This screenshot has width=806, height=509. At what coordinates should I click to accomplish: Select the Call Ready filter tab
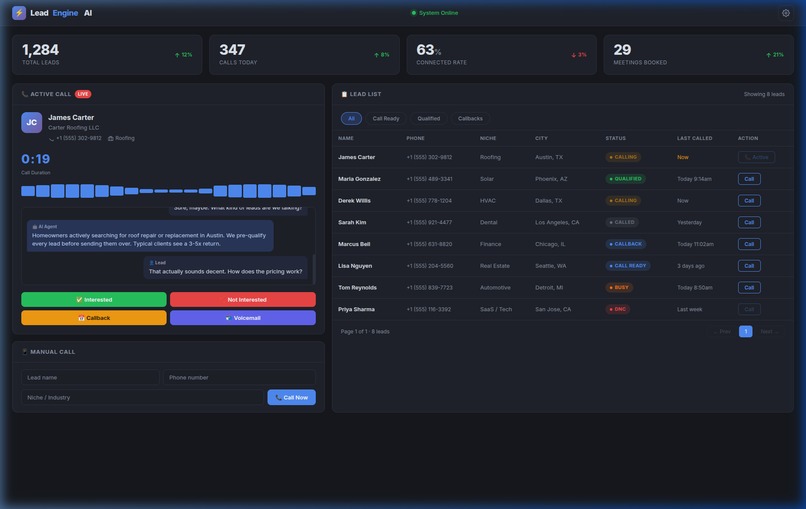tap(386, 118)
